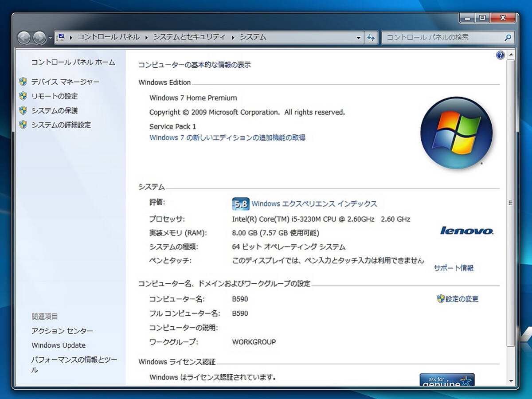Click the text Windows はライセンス認証されています。

pos(213,378)
